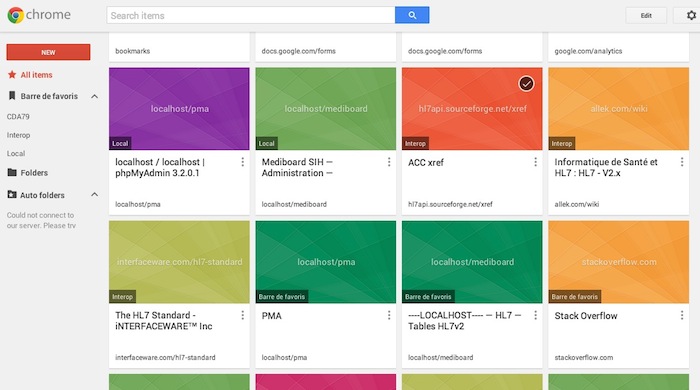The image size is (700, 390).
Task: Open the green PMA localhost/pma thumbnail
Action: [325, 262]
